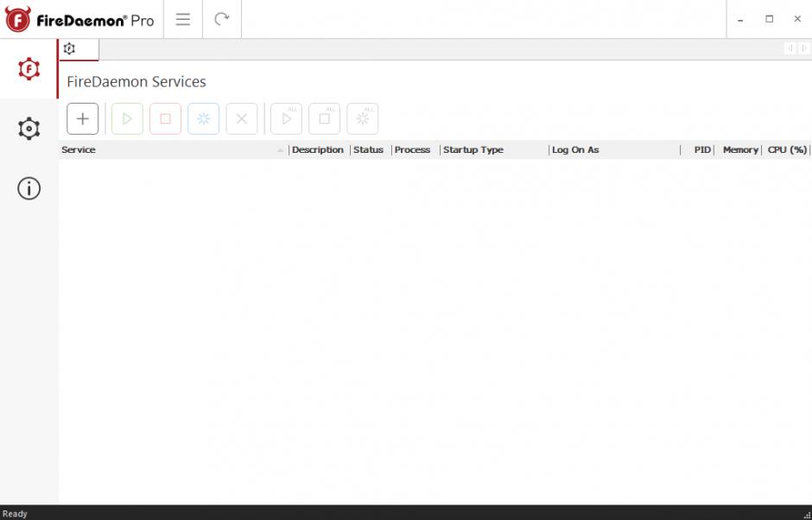Click the FireDaemon Services heading

click(x=136, y=82)
